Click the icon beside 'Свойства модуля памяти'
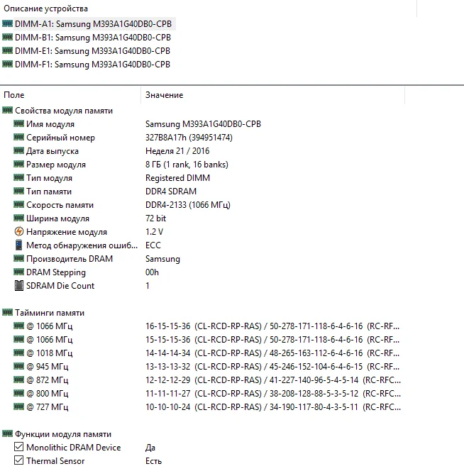 (7, 110)
